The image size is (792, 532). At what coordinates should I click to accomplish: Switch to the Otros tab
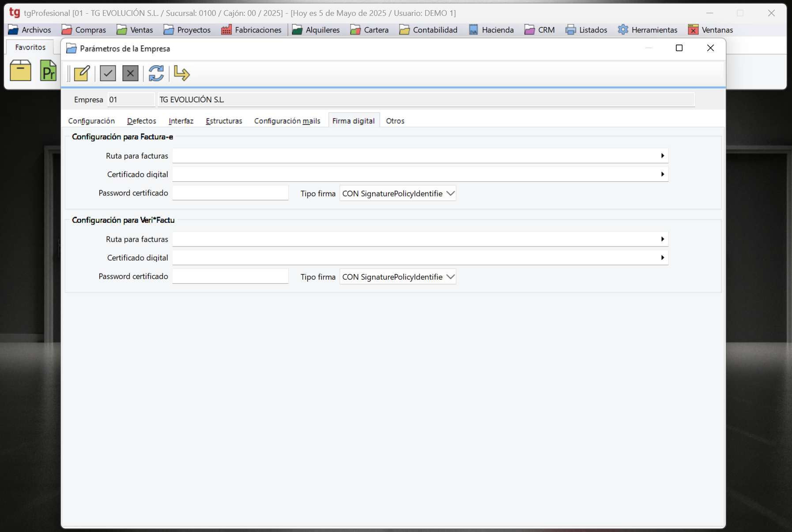pyautogui.click(x=395, y=121)
